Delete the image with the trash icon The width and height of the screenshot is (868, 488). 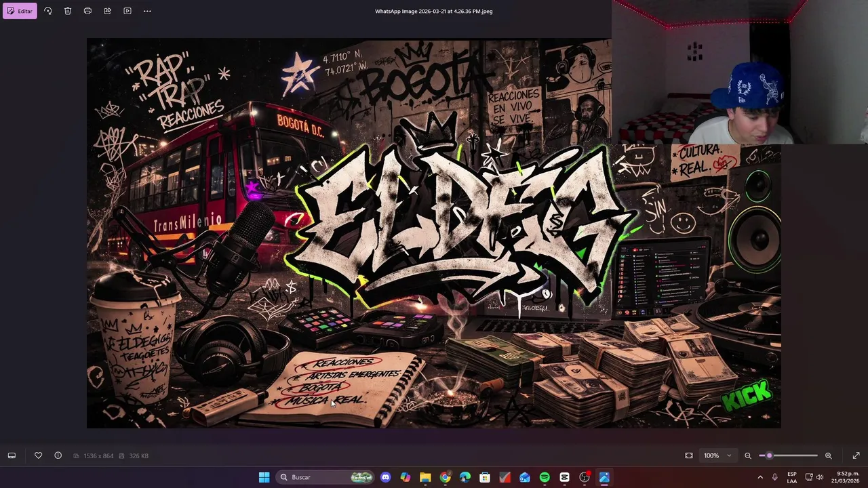point(68,11)
